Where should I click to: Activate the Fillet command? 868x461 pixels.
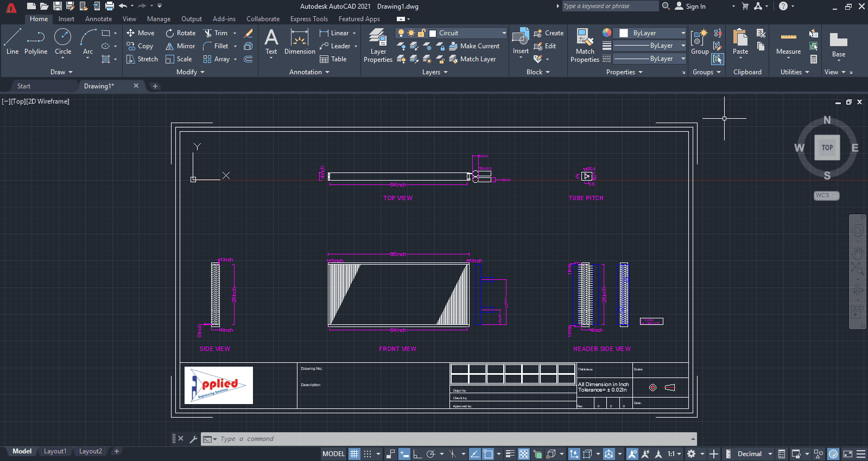216,46
